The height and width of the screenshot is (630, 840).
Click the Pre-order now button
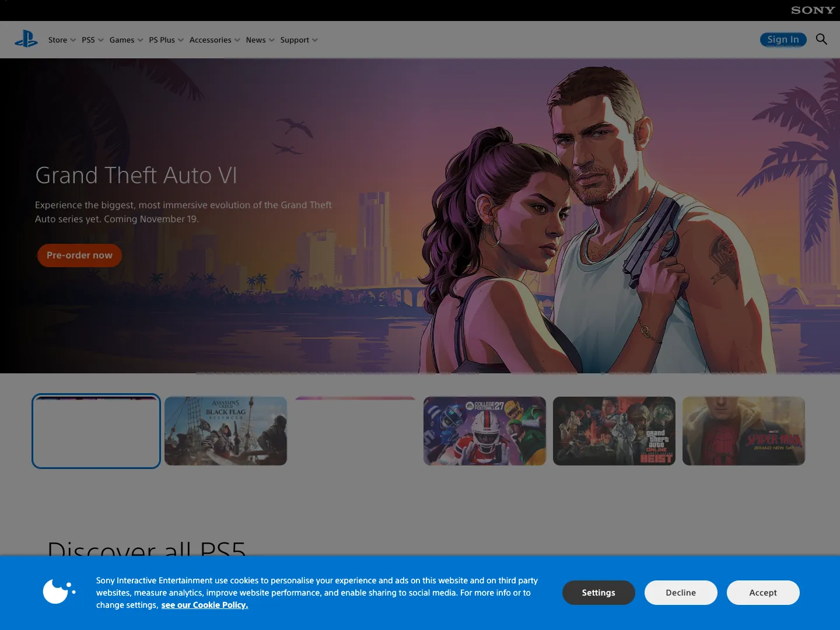(x=79, y=256)
